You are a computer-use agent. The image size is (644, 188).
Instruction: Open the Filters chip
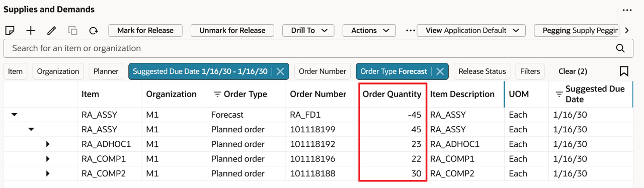pos(530,71)
